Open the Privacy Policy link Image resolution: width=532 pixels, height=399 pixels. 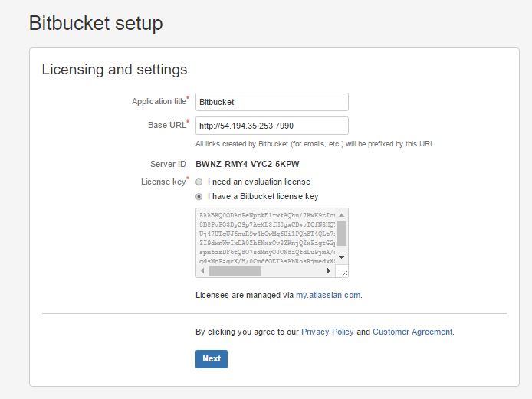(327, 332)
